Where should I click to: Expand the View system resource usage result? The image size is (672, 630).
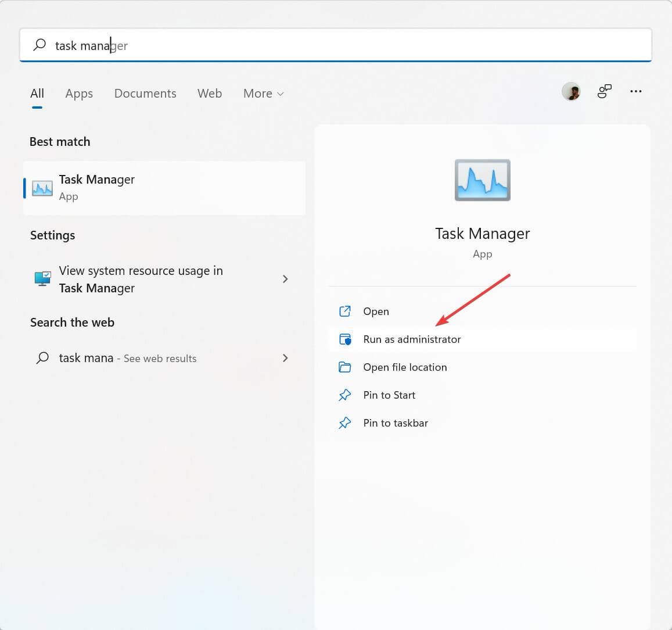click(x=285, y=279)
